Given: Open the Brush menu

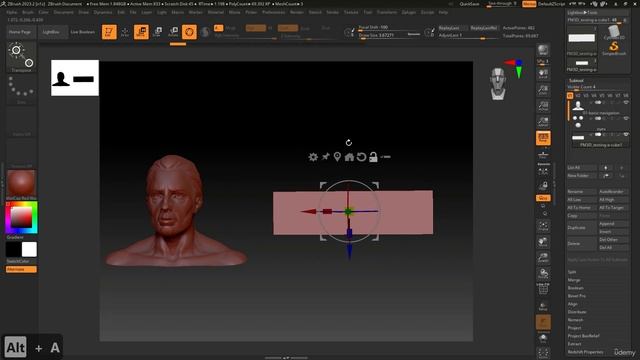Looking at the screenshot, I should tap(28, 12).
